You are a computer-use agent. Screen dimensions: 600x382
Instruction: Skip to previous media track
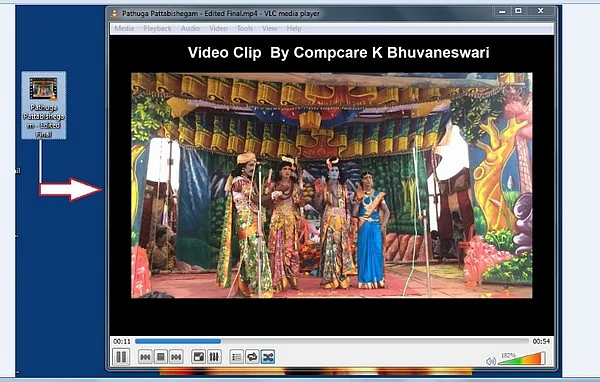tap(145, 357)
